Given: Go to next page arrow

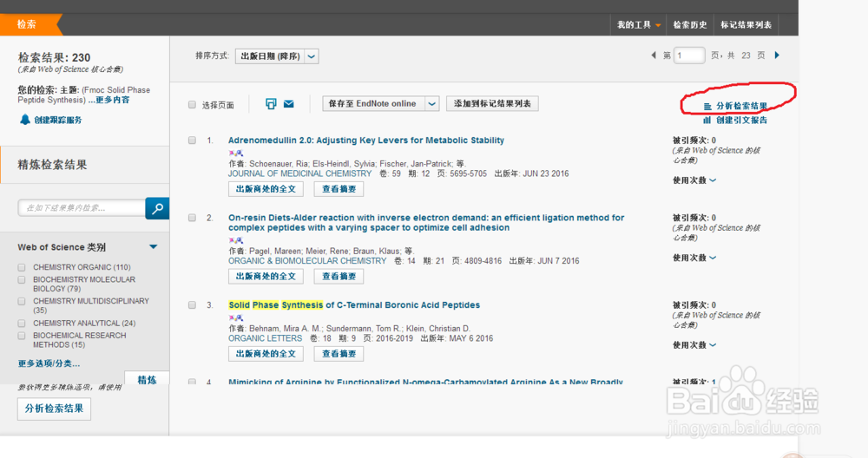Looking at the screenshot, I should pos(777,56).
